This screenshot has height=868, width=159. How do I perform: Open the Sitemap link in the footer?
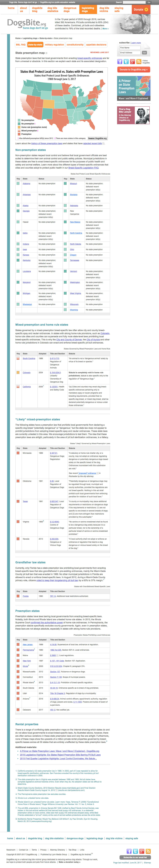[x=148, y=863]
